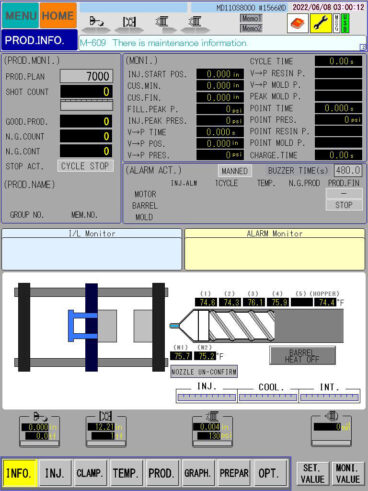The width and height of the screenshot is (368, 491).
Task: Click the yellow wrench maintenance icon
Action: click(x=320, y=24)
